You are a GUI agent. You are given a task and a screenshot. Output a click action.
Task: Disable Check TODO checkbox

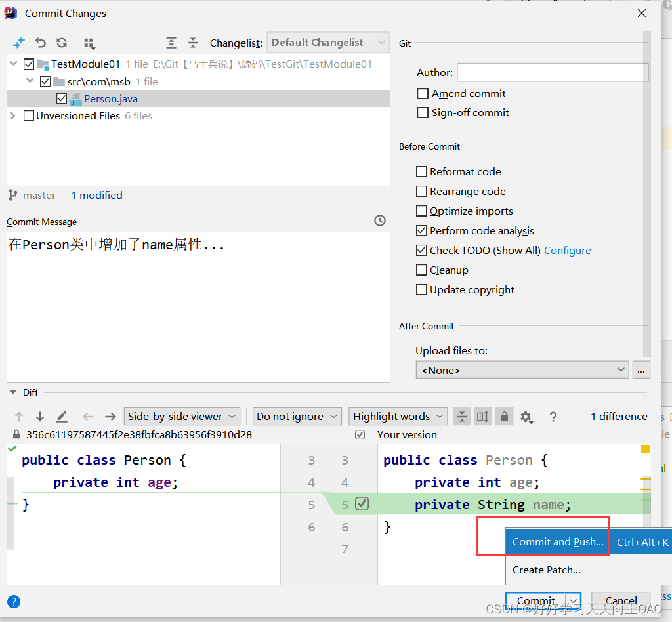click(x=421, y=250)
